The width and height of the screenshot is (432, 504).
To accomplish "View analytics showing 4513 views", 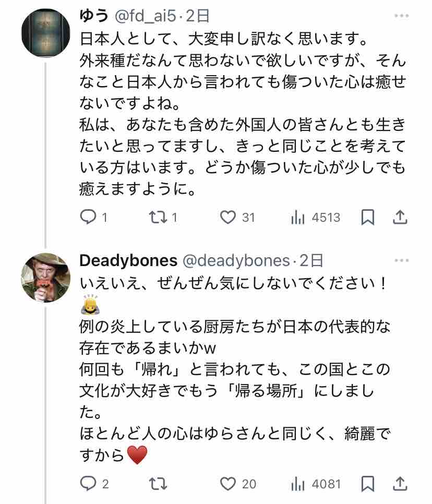I will (298, 217).
